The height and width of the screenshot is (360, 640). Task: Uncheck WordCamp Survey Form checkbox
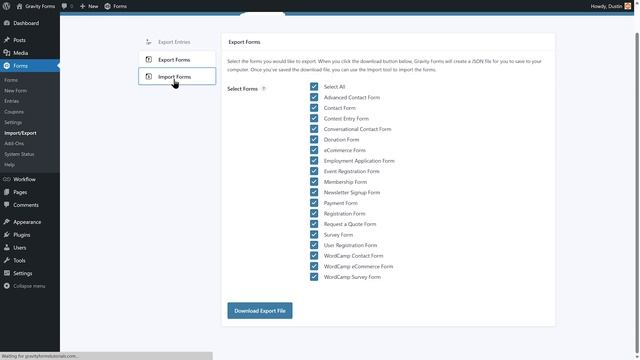(314, 277)
